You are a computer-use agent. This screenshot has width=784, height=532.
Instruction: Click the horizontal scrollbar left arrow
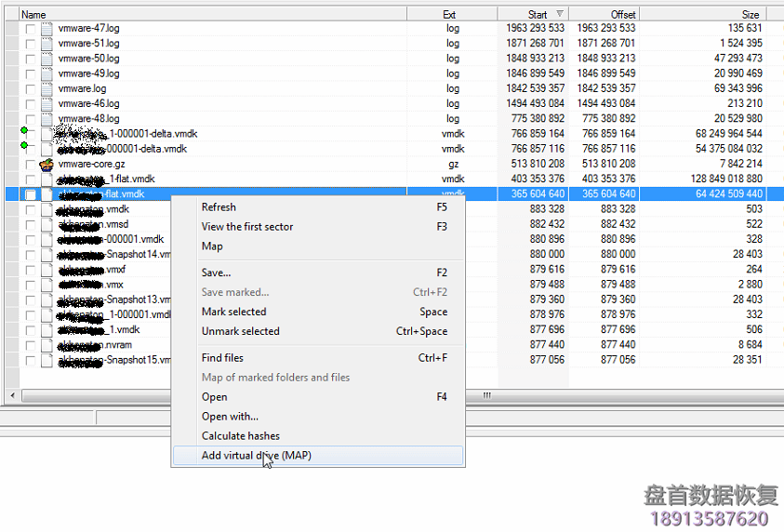pyautogui.click(x=12, y=395)
